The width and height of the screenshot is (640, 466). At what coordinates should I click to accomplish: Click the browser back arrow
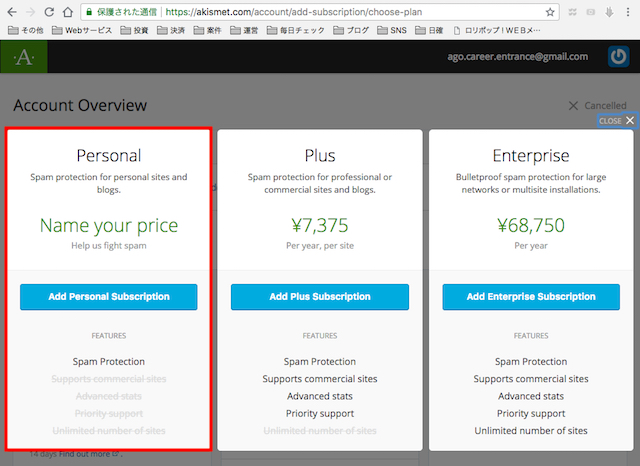[x=10, y=12]
